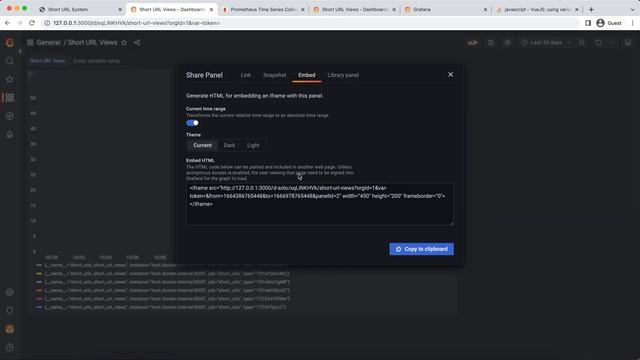Star the Short URL Views dashboard
Image resolution: width=640 pixels, height=360 pixels.
pos(124,42)
